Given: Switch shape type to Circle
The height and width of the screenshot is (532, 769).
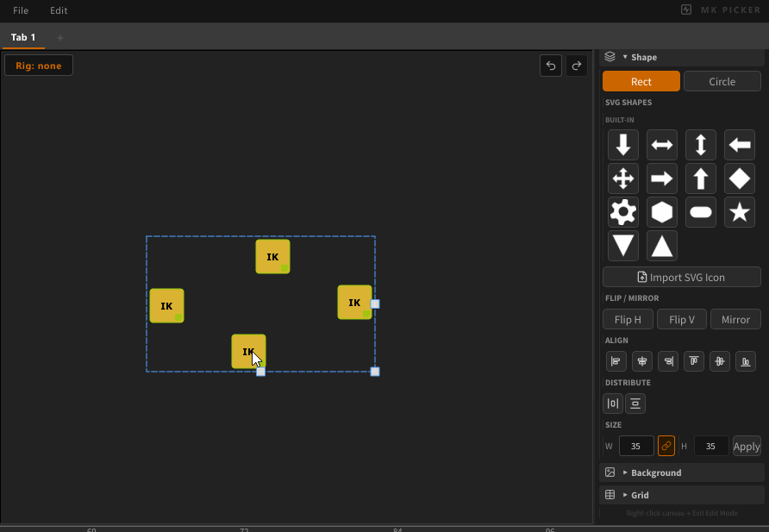Looking at the screenshot, I should 722,81.
